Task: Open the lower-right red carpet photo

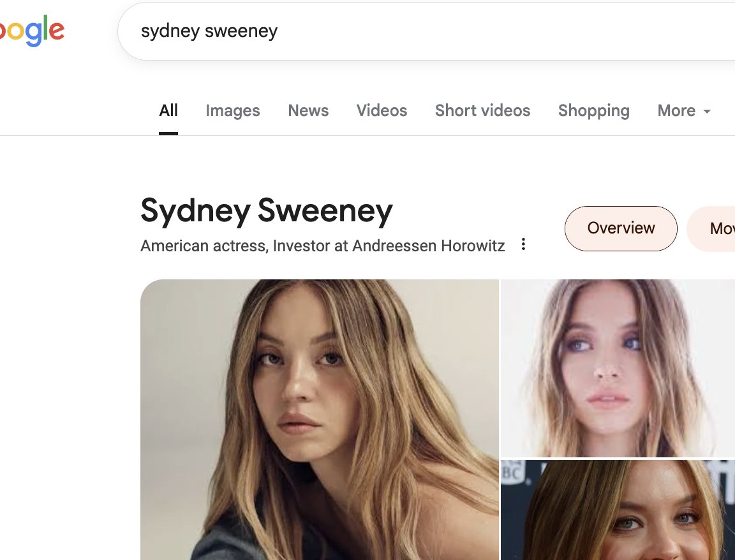Action: [x=618, y=510]
